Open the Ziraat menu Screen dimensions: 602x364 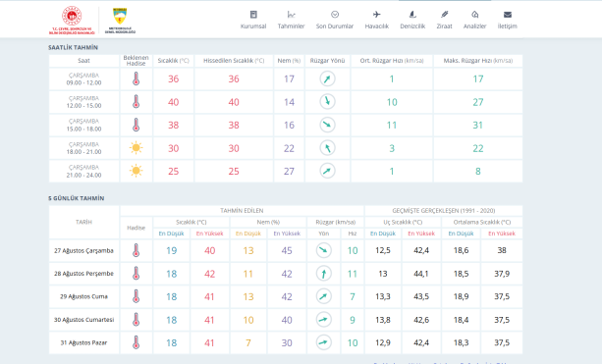click(x=444, y=20)
